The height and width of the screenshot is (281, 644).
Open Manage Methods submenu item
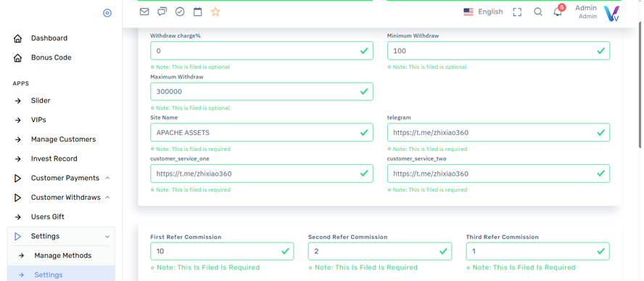click(63, 256)
